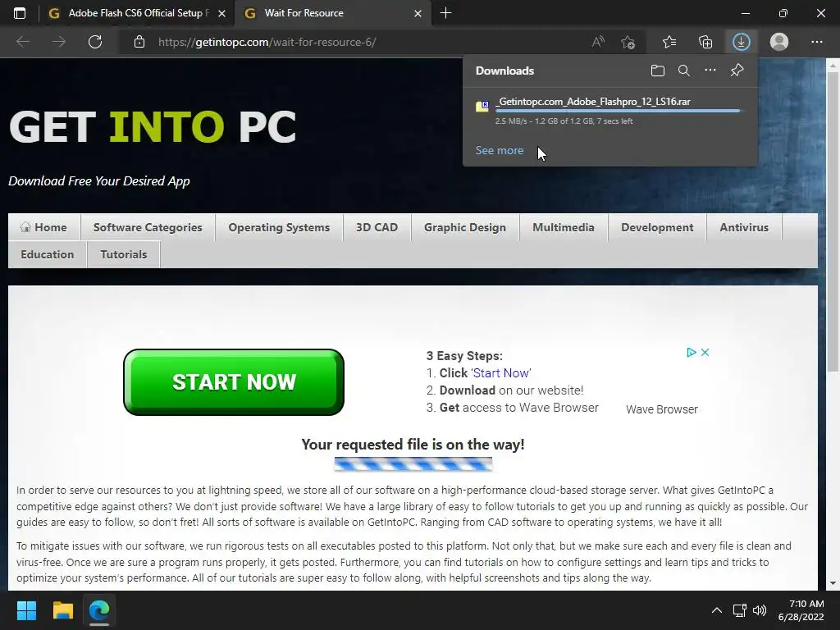Click the page vertical scrollbar thumb
This screenshot has height=630, width=840.
[x=833, y=221]
